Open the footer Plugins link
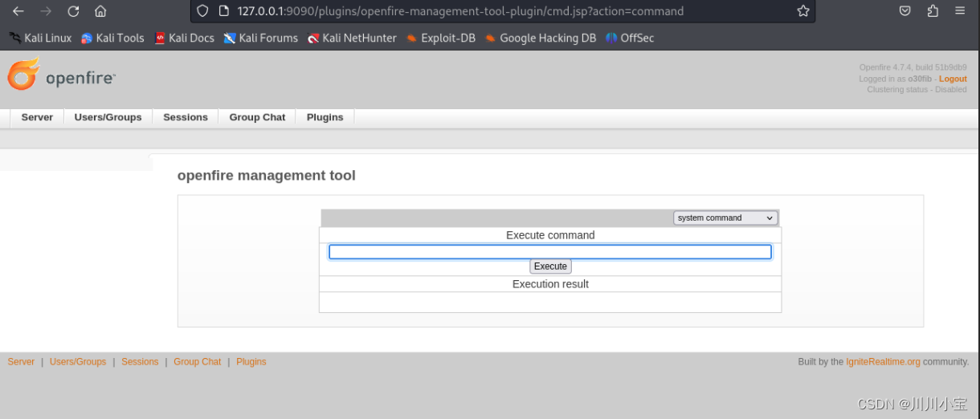The height and width of the screenshot is (419, 980). pyautogui.click(x=251, y=362)
